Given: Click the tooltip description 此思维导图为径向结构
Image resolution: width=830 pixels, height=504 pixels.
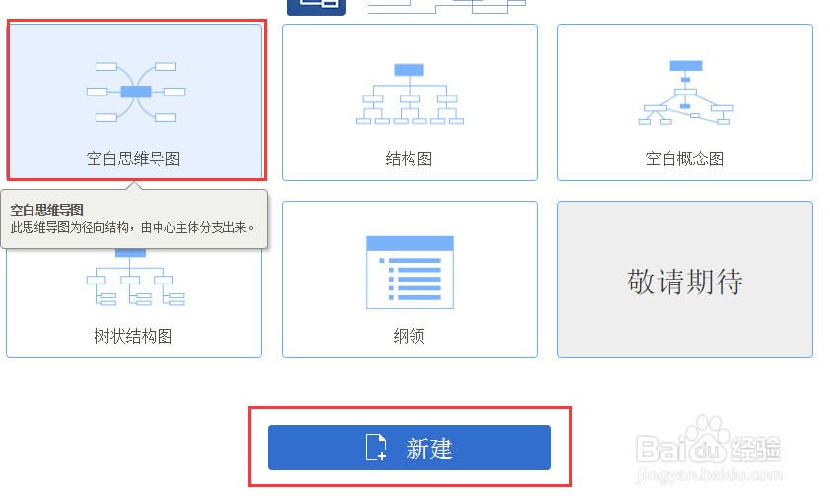Looking at the screenshot, I should click(132, 228).
